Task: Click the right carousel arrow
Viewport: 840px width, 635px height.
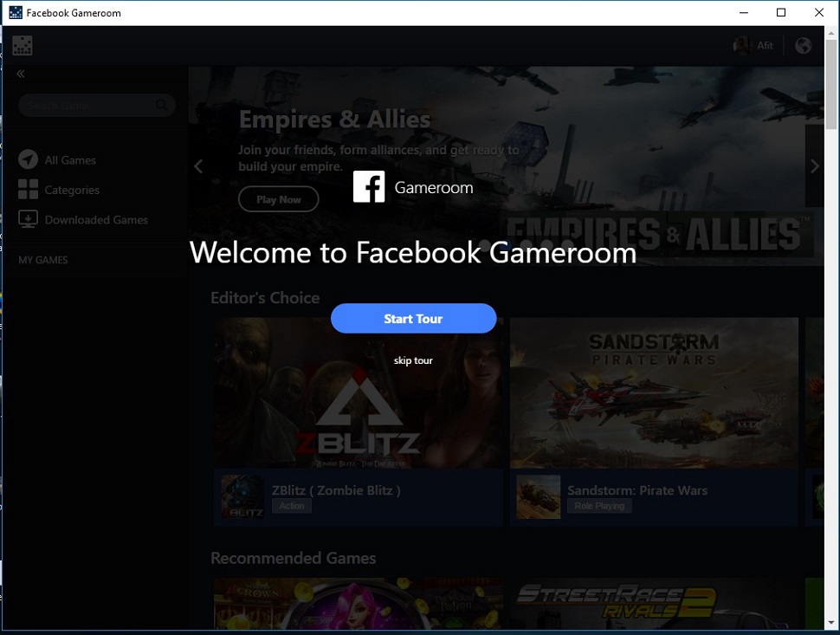Action: pos(814,166)
